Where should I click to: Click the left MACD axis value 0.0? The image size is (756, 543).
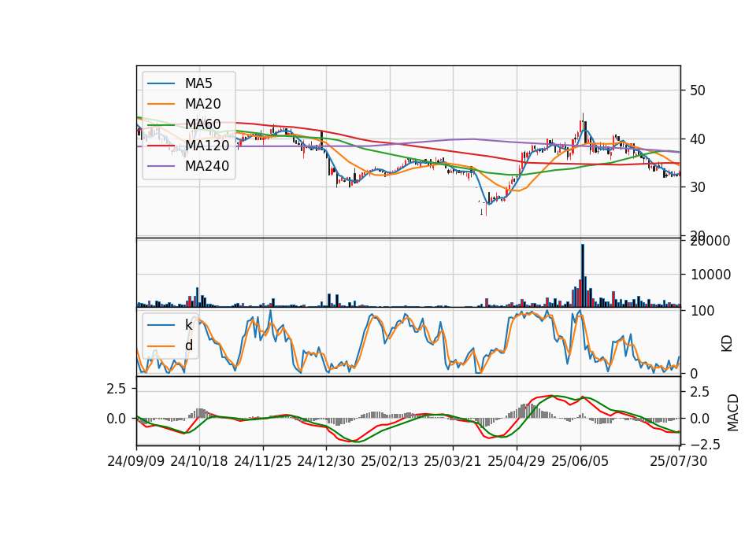pos(117,419)
